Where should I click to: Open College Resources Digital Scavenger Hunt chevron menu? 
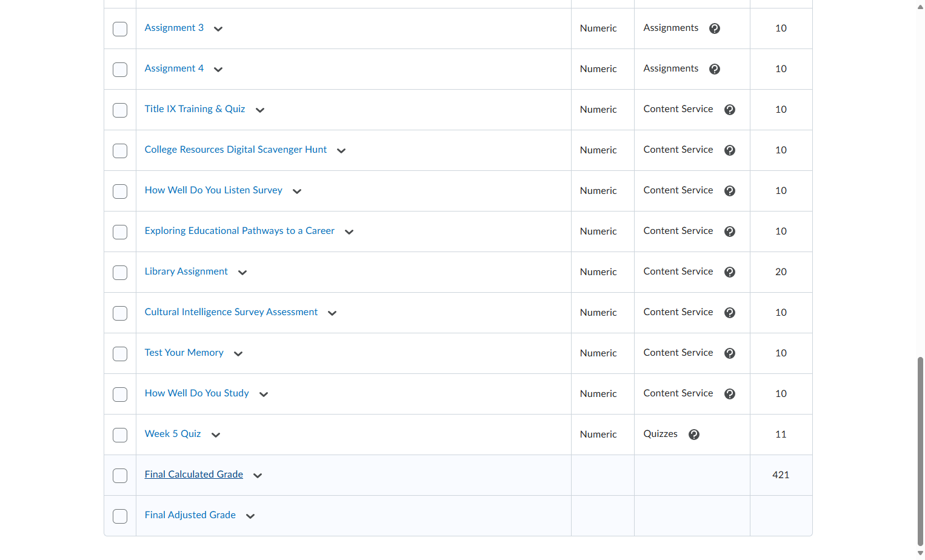pos(341,151)
